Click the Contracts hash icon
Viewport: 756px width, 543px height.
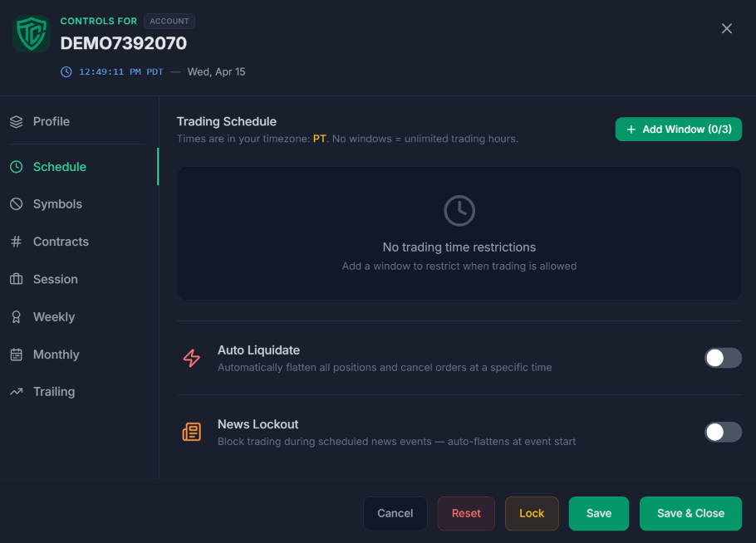pos(15,242)
